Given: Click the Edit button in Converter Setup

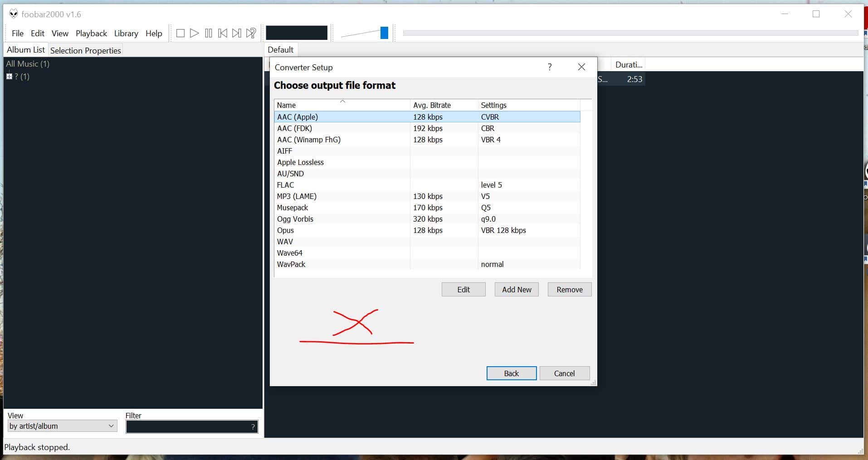Looking at the screenshot, I should pos(463,290).
